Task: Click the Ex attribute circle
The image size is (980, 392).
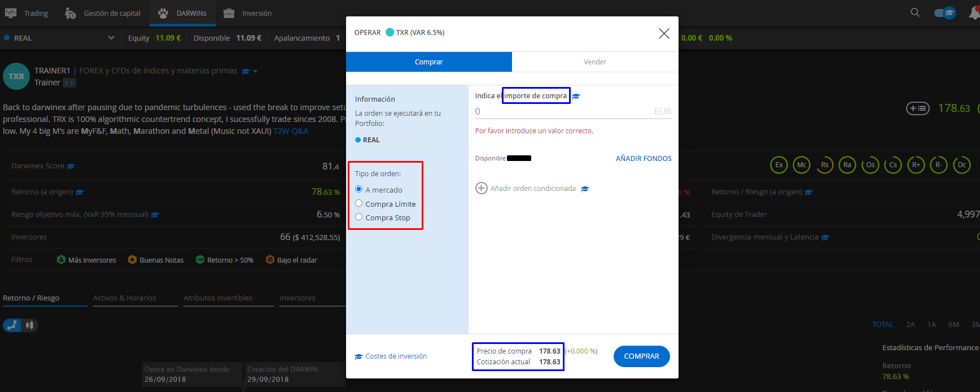Action: pyautogui.click(x=779, y=165)
